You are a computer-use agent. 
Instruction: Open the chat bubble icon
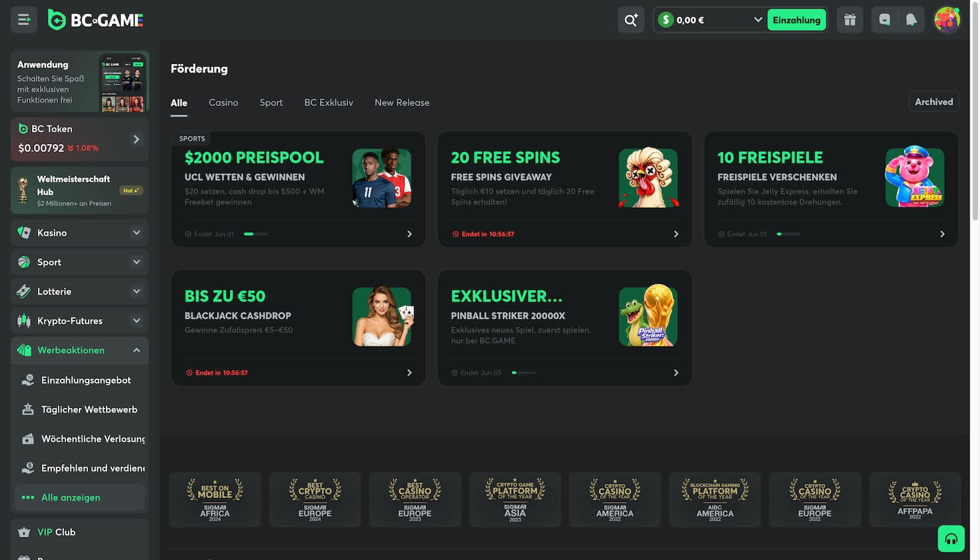pos(885,20)
